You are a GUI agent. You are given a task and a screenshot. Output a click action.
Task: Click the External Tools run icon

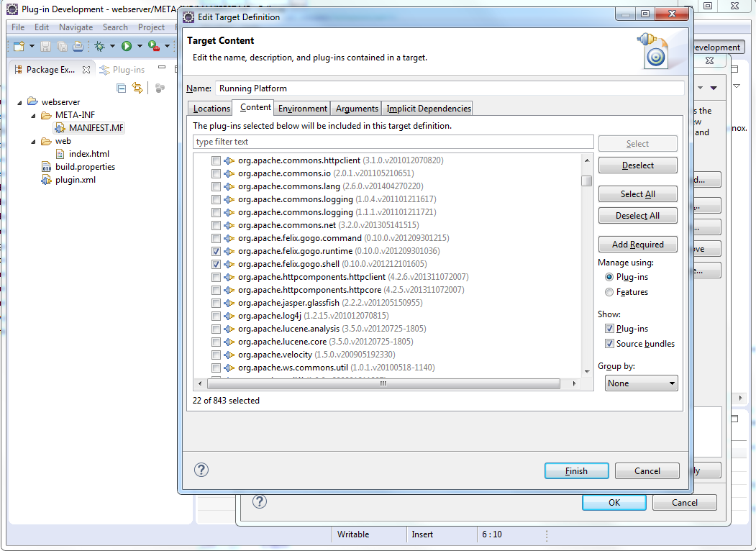[154, 46]
